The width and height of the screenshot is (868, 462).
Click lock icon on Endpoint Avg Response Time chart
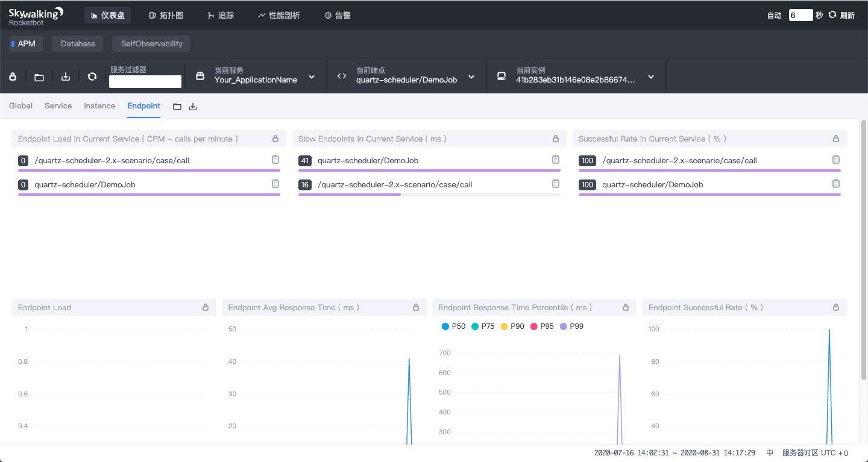tap(416, 307)
